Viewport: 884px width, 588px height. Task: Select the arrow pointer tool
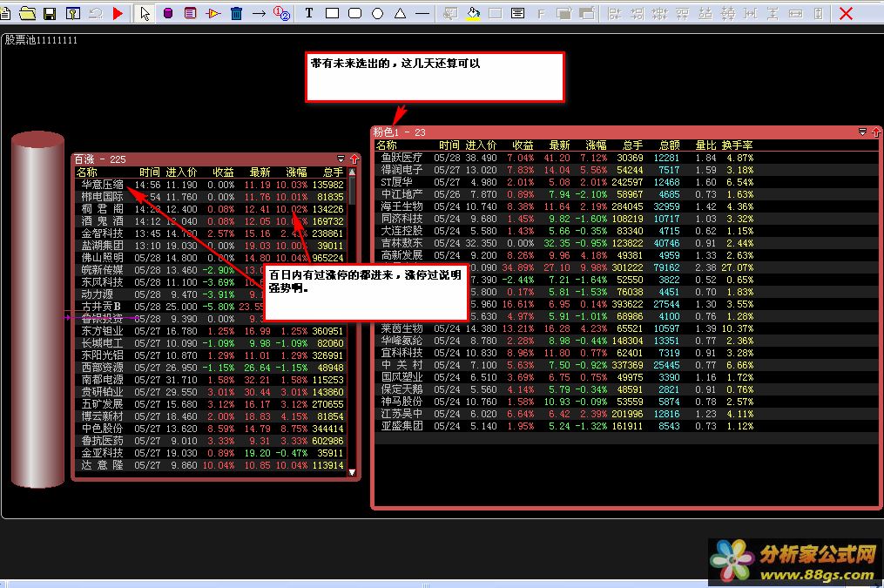tap(145, 13)
